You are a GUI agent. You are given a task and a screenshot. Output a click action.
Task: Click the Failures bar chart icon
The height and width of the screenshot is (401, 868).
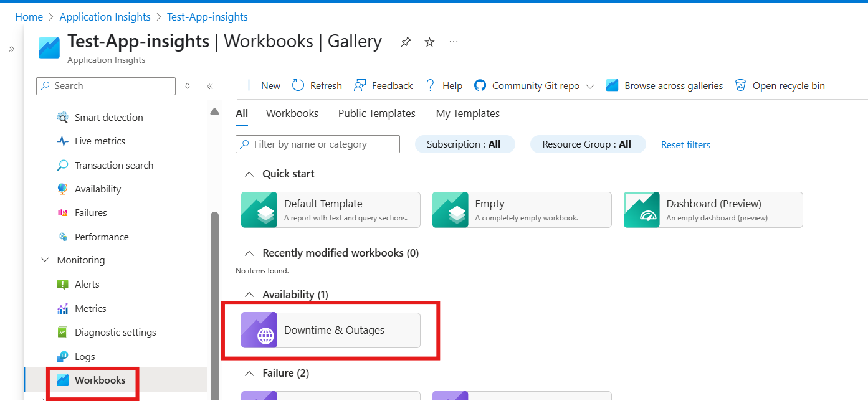coord(62,213)
